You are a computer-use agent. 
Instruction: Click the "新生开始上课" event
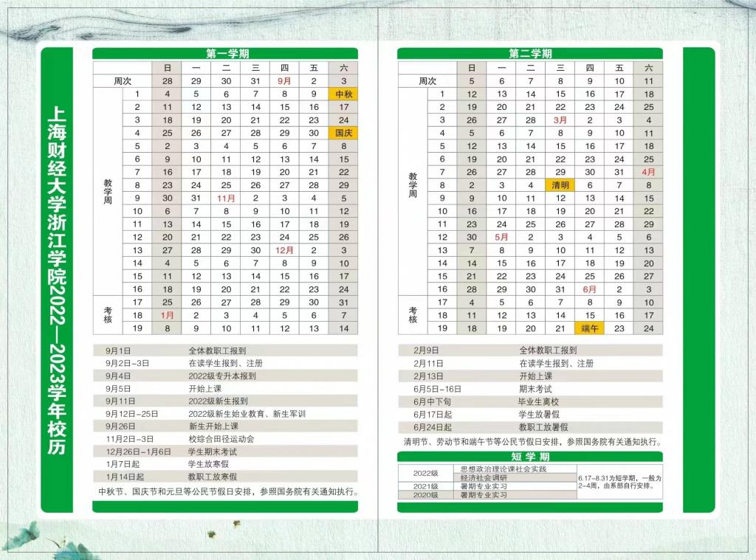pyautogui.click(x=213, y=426)
